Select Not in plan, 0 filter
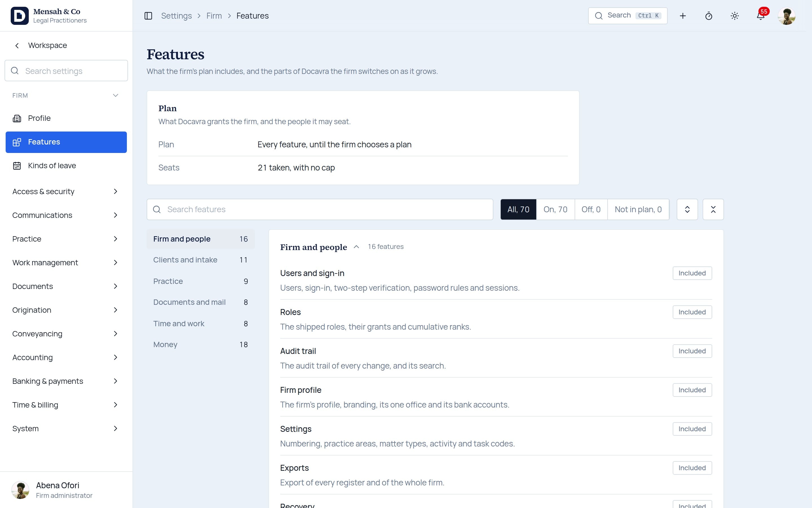The height and width of the screenshot is (508, 812). (638, 209)
